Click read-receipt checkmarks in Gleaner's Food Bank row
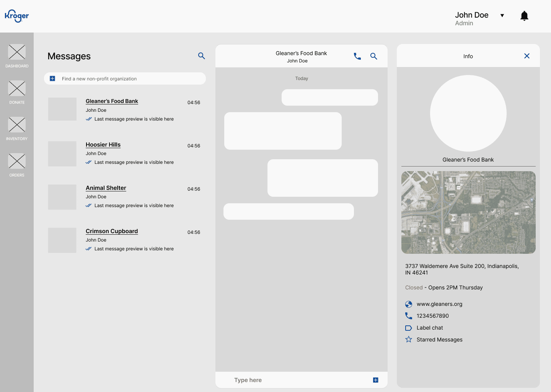Screen dimensions: 551x392 tap(88, 119)
